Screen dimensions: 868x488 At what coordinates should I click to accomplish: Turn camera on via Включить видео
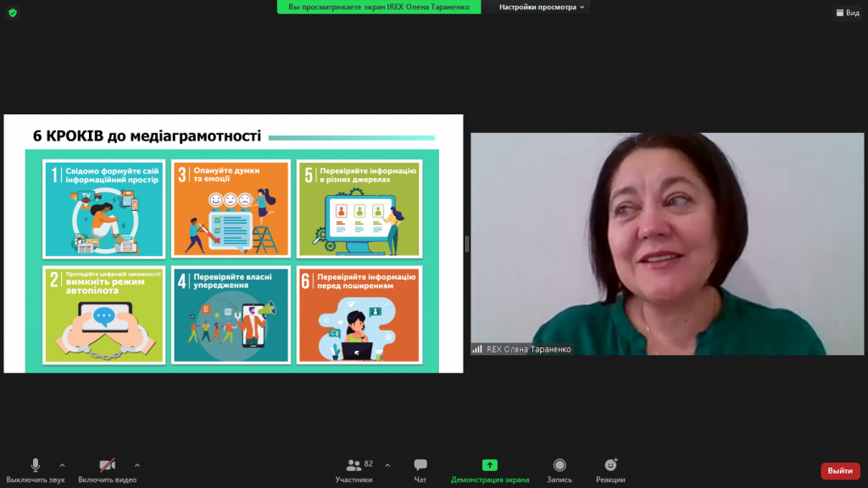click(107, 470)
